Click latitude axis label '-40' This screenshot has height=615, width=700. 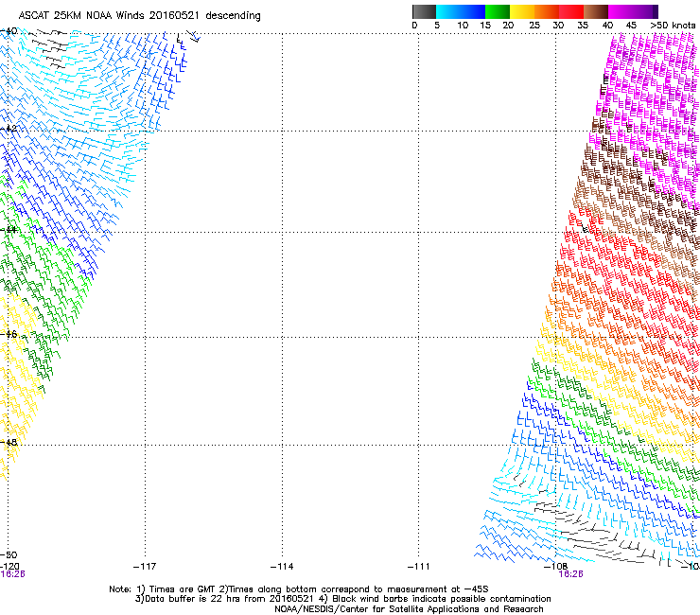[9, 31]
